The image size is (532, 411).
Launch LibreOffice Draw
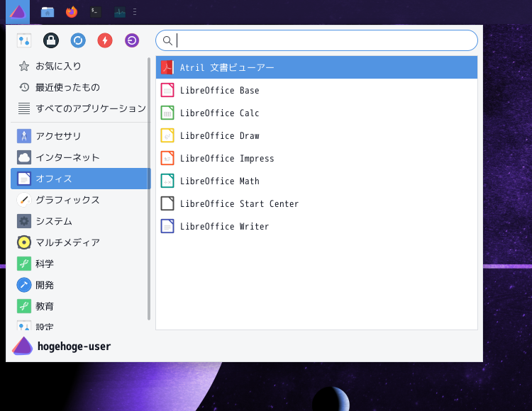tap(316, 135)
